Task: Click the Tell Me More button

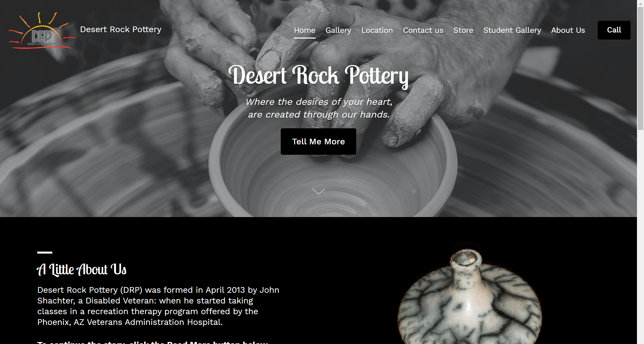Action: 318,141
